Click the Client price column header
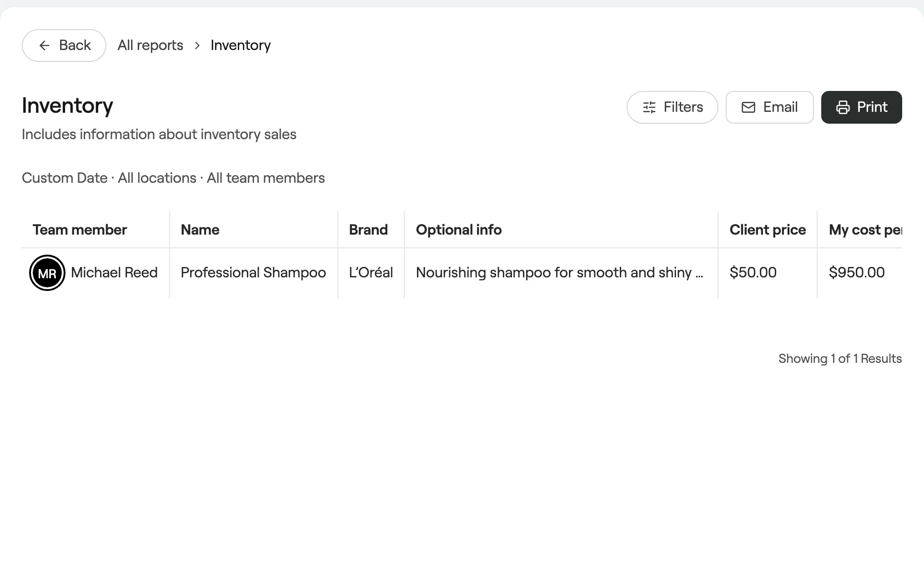The image size is (924, 582). click(x=768, y=230)
